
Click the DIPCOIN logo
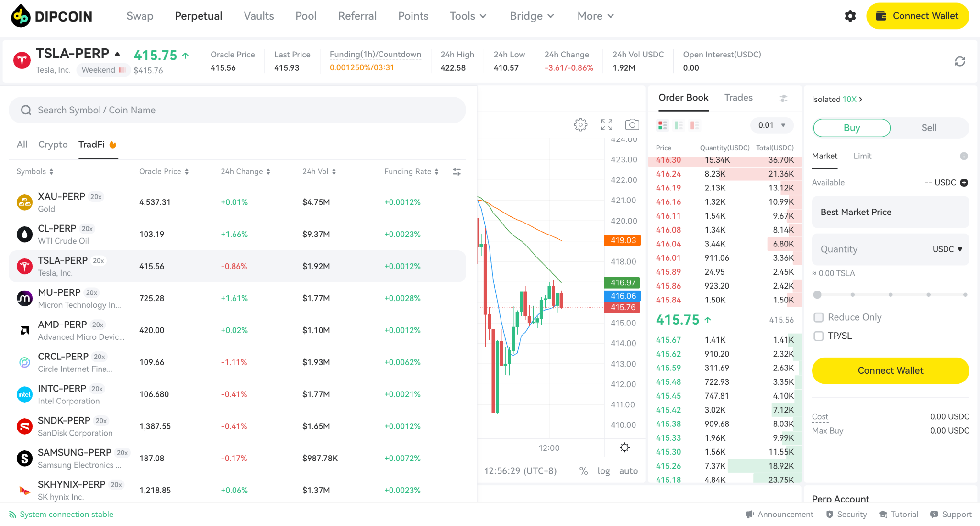pos(52,16)
